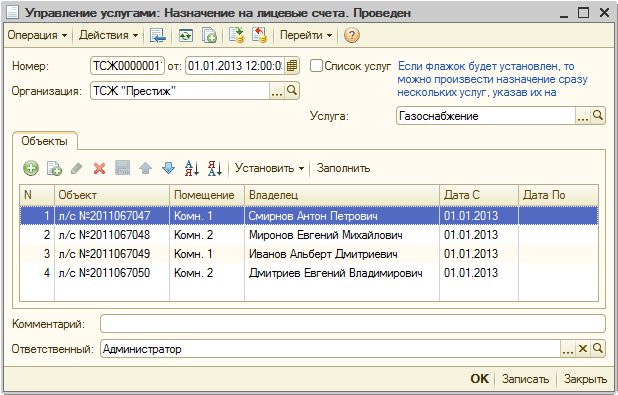This screenshot has width=618, height=395.
Task: Click the OK button
Action: (479, 379)
